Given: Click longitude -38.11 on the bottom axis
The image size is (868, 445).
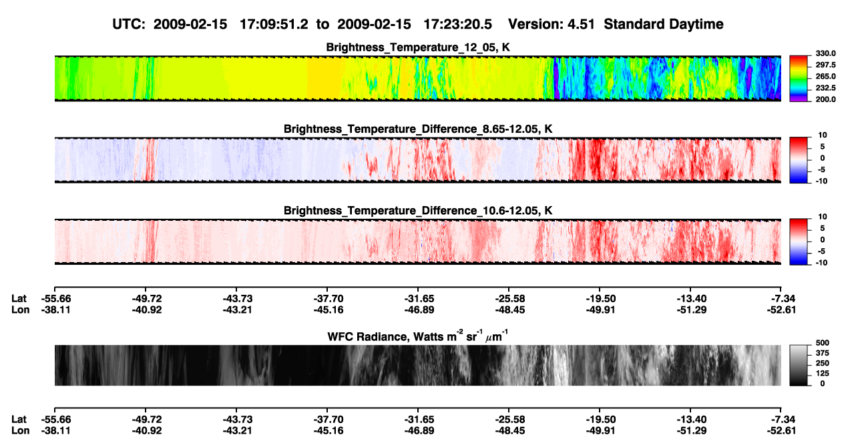Looking at the screenshot, I should (55, 430).
